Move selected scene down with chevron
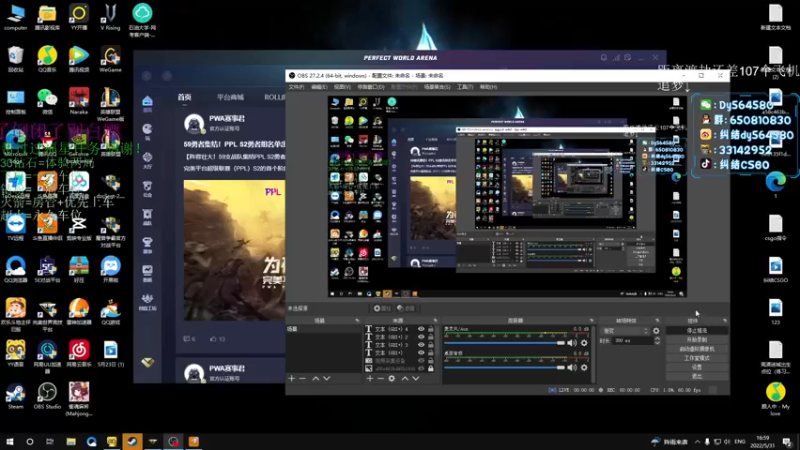The height and width of the screenshot is (450, 800). pos(327,379)
